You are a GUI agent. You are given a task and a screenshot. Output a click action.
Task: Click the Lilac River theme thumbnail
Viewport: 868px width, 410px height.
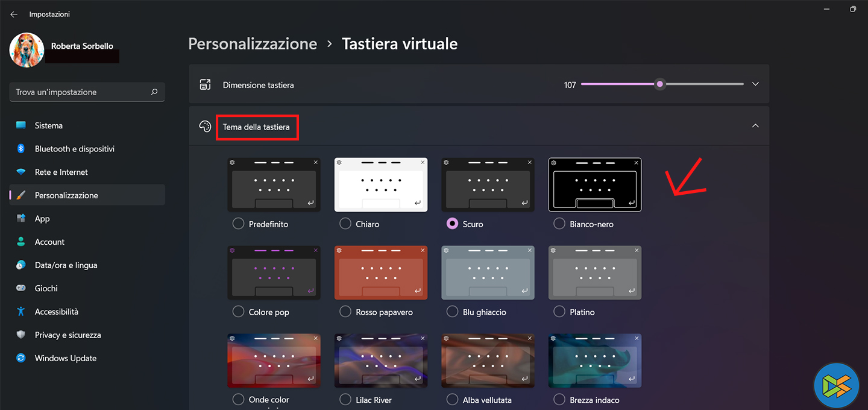point(381,361)
